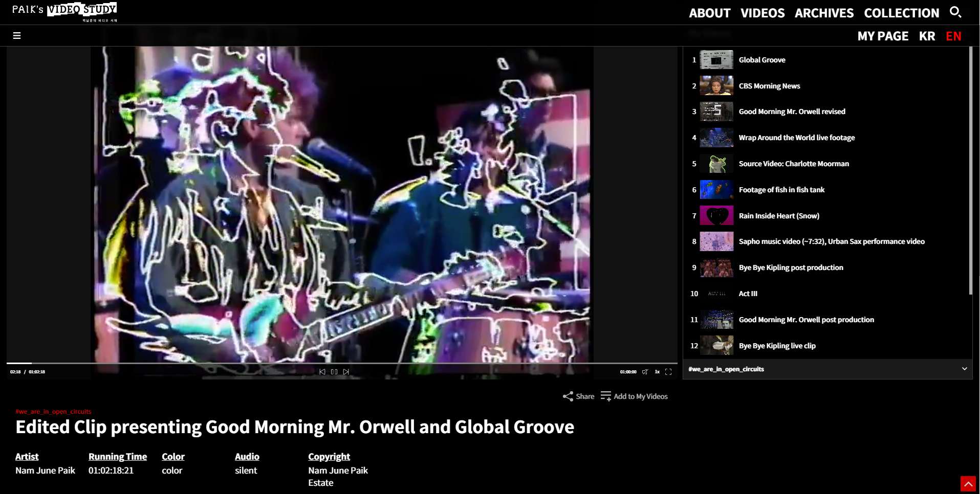
Task: Click Bye Bye Kipling live clip thumbnail
Action: point(716,346)
